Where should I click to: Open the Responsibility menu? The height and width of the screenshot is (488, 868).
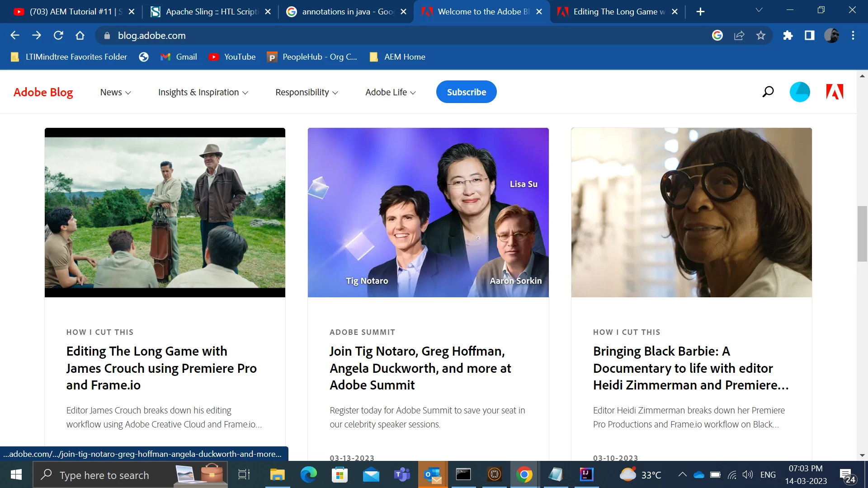[x=307, y=92]
